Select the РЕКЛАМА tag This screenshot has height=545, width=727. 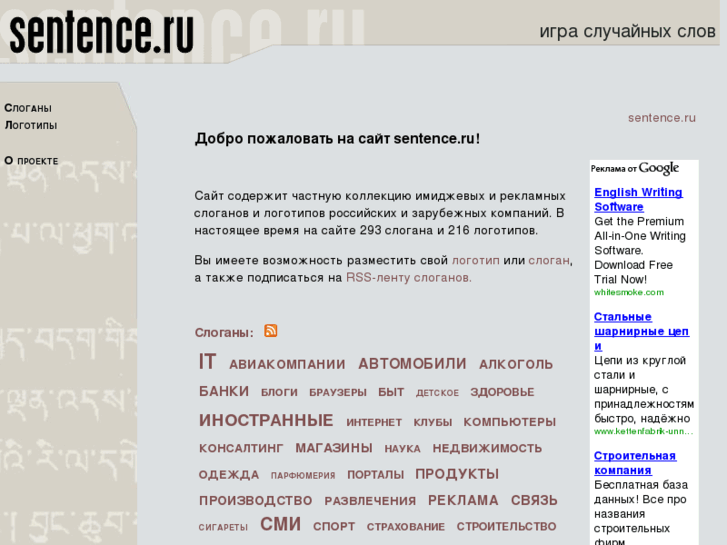click(x=463, y=500)
